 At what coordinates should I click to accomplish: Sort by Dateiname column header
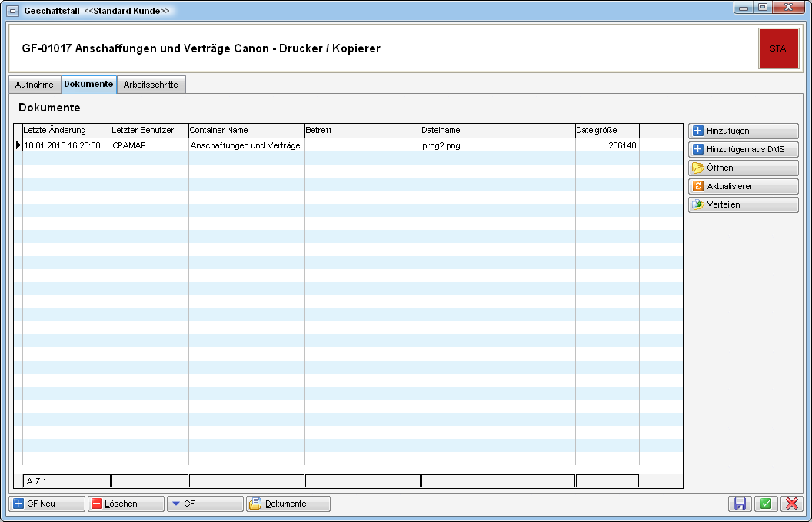[497, 130]
